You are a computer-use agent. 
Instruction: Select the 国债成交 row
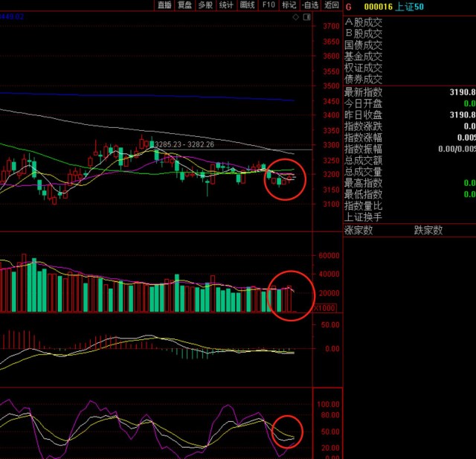(364, 44)
